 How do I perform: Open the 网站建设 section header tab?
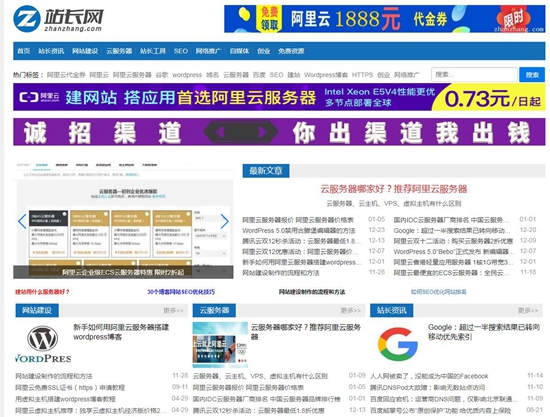pyautogui.click(x=37, y=310)
